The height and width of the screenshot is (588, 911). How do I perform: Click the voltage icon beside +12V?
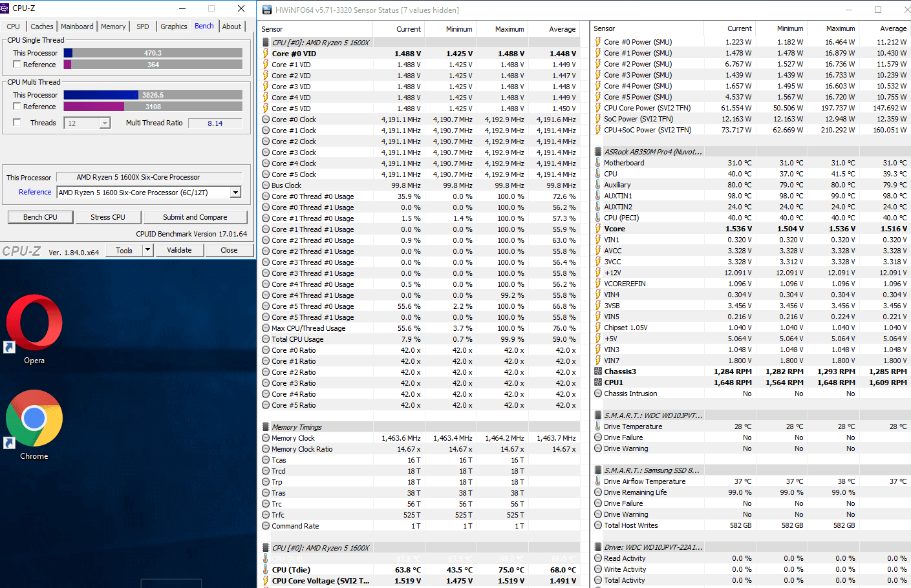point(598,273)
